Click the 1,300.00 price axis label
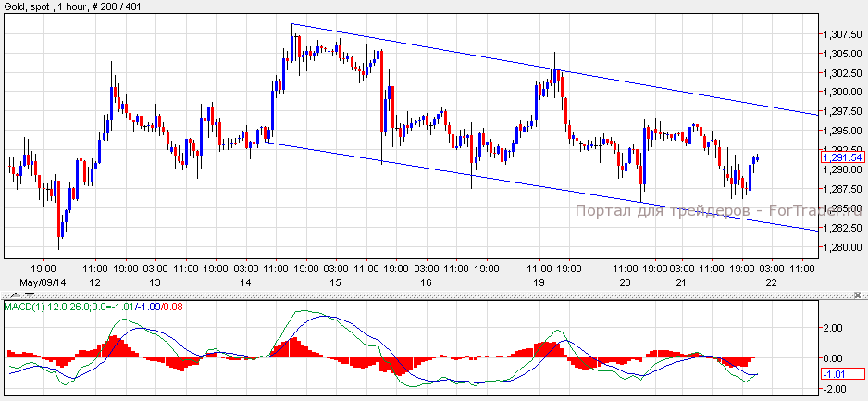 coord(840,93)
